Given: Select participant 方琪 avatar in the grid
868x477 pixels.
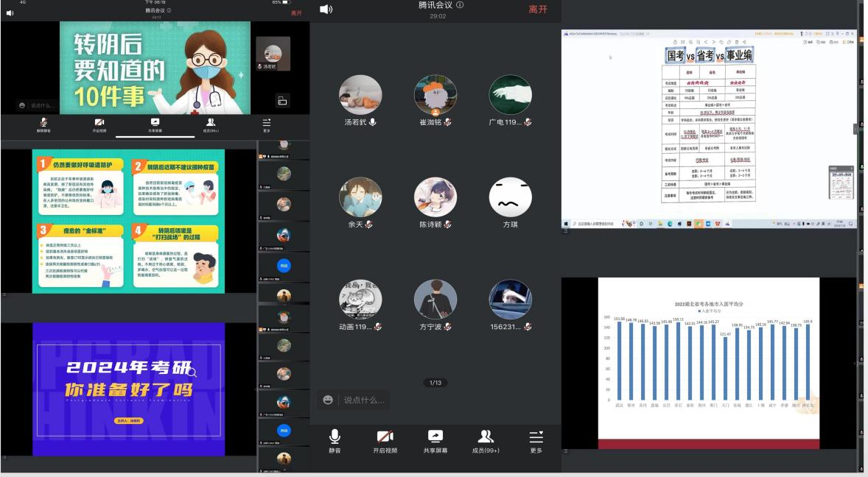Looking at the screenshot, I should click(x=510, y=197).
